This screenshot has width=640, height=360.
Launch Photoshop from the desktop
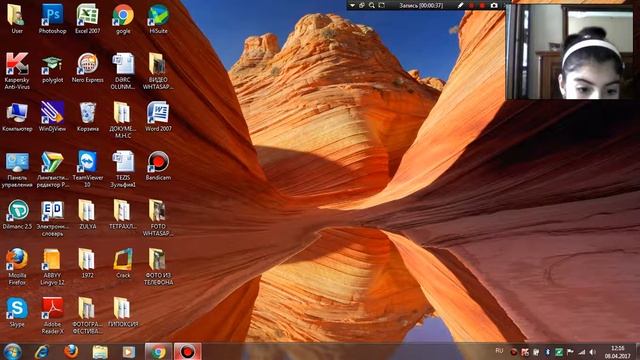click(52, 19)
